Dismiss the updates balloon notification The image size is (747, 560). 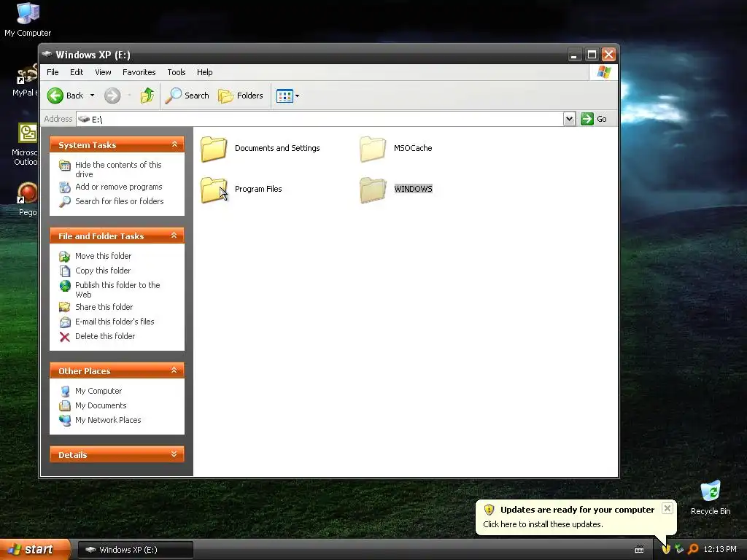(667, 508)
